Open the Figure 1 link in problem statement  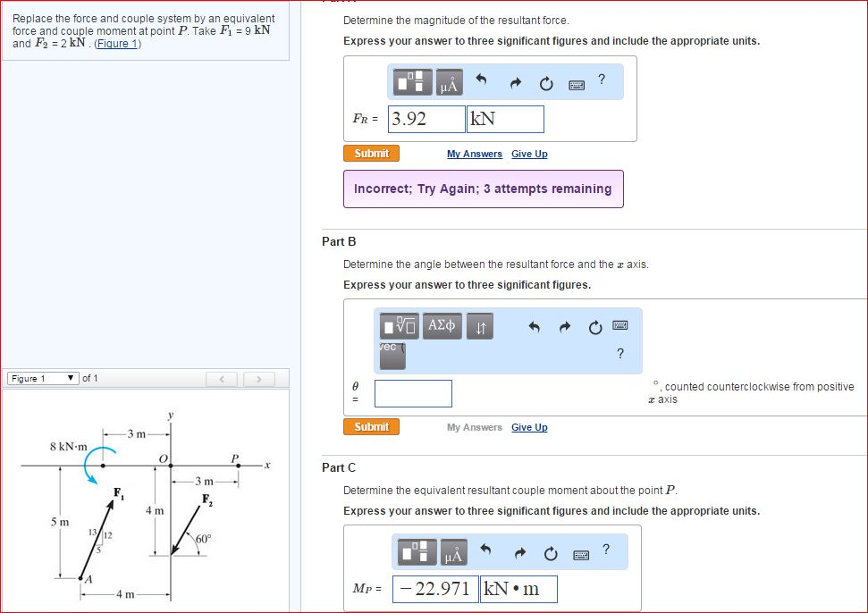[117, 43]
